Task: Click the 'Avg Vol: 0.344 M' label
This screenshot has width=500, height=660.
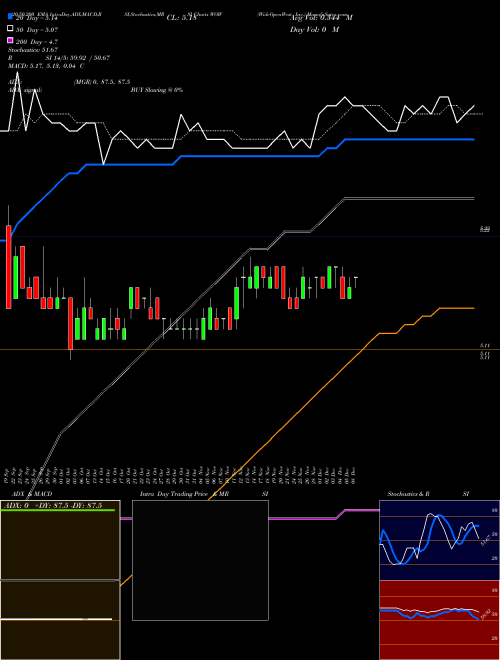Action: pyautogui.click(x=321, y=18)
